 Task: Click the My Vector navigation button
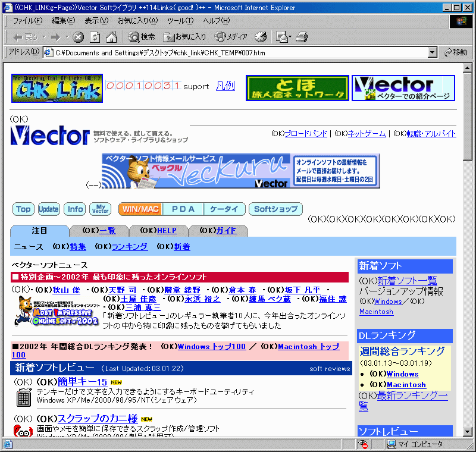[x=100, y=209]
